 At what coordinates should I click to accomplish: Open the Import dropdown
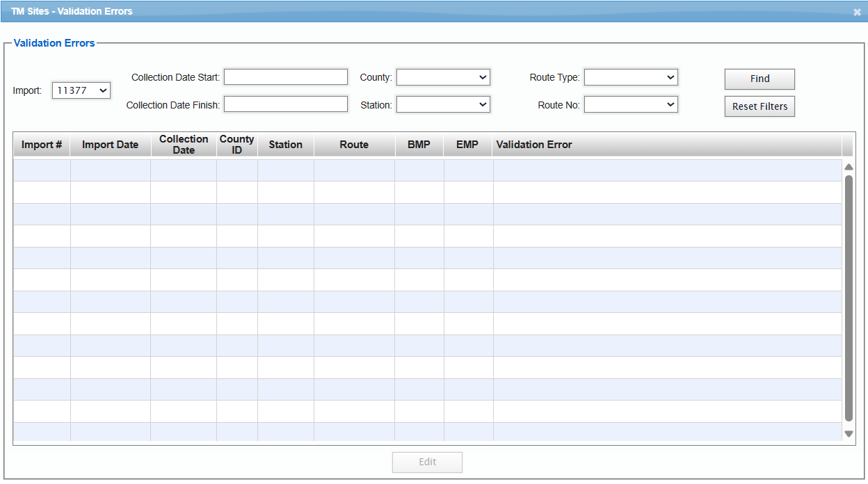[81, 90]
